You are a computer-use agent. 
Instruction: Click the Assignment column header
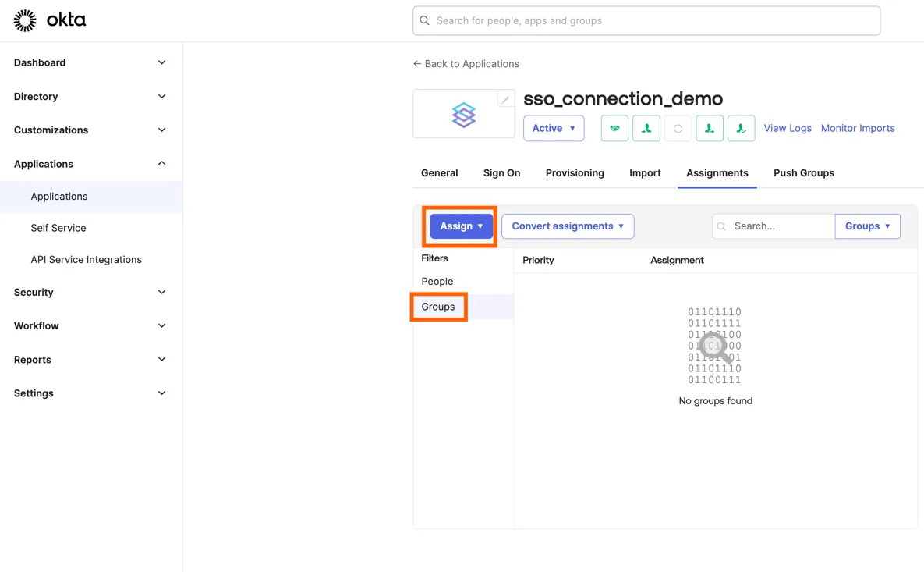point(677,260)
